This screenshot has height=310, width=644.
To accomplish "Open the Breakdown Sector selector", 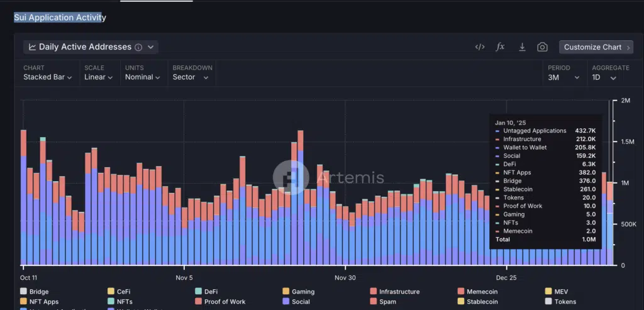I will (x=188, y=77).
